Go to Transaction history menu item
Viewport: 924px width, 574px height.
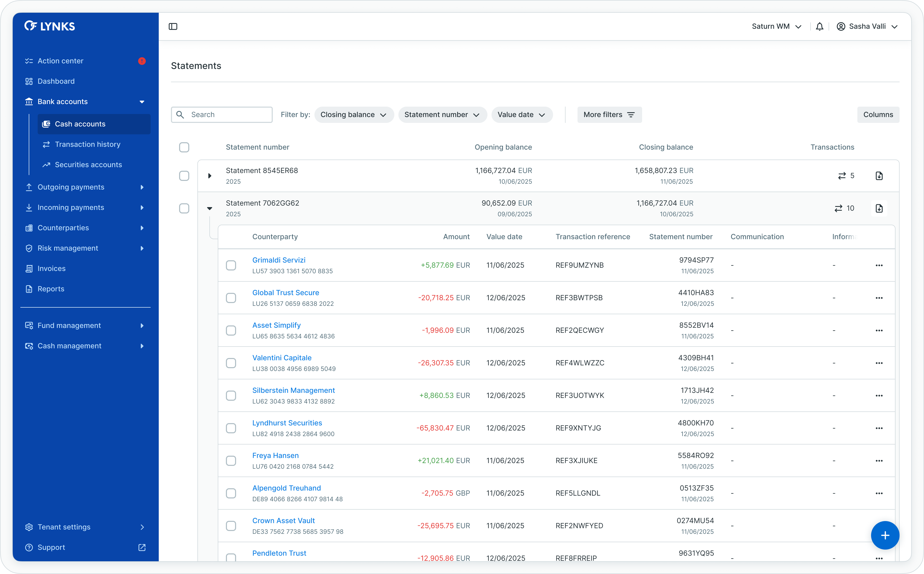(88, 144)
